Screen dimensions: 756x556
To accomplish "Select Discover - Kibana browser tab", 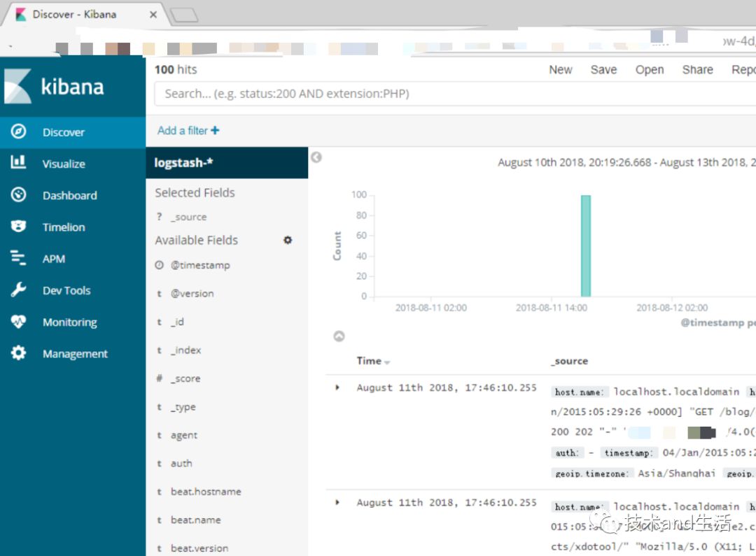I will [85, 15].
